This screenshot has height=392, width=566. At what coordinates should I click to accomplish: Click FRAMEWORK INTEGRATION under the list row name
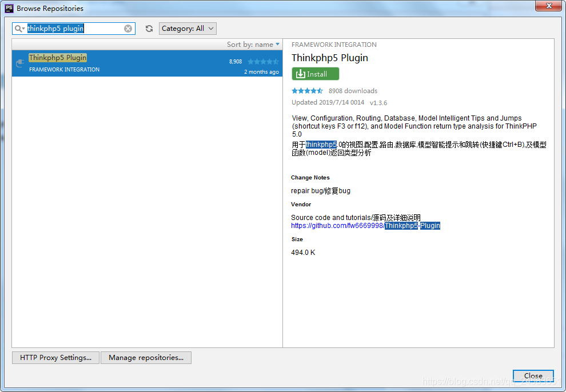tap(64, 70)
